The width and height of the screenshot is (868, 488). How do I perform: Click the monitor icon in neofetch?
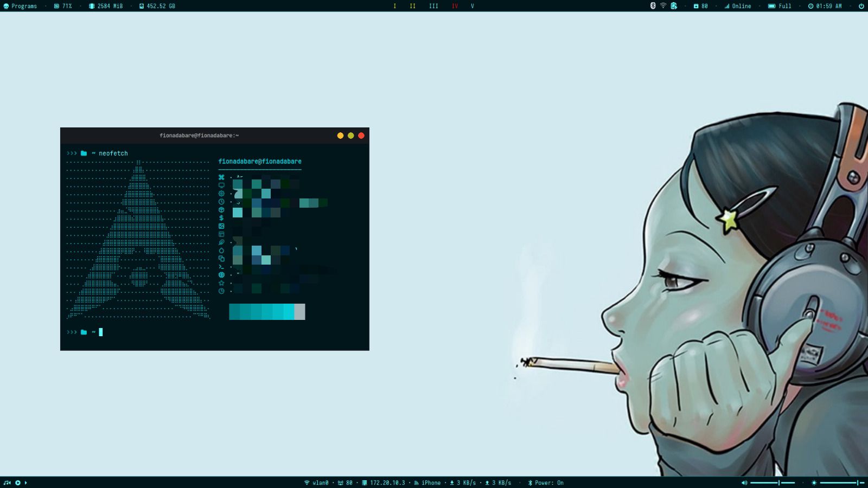pos(221,185)
